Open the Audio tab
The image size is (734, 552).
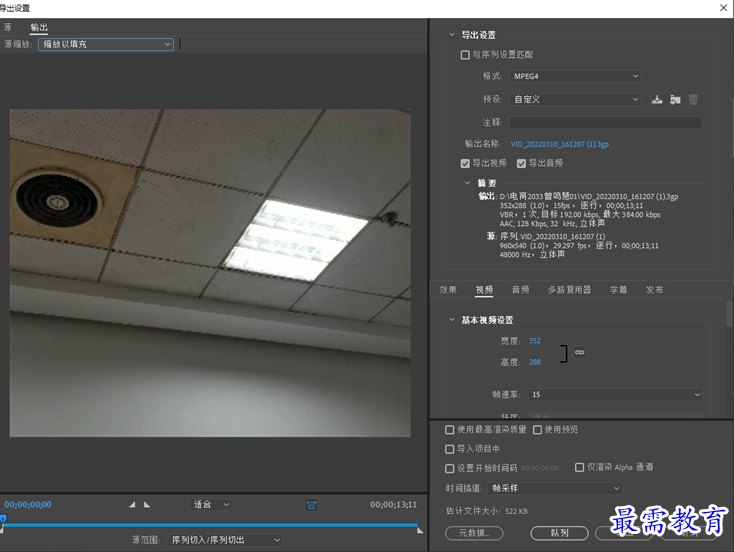pos(521,290)
